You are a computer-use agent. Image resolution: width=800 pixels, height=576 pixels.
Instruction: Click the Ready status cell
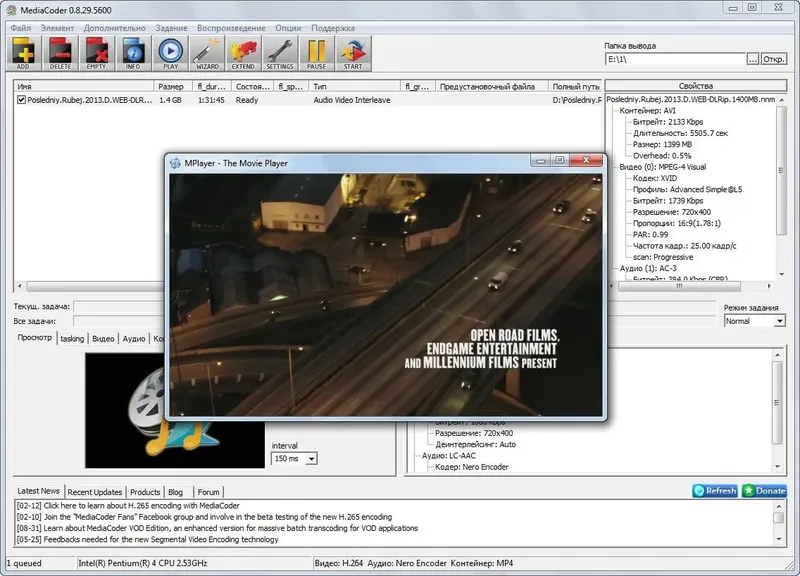pos(247,100)
